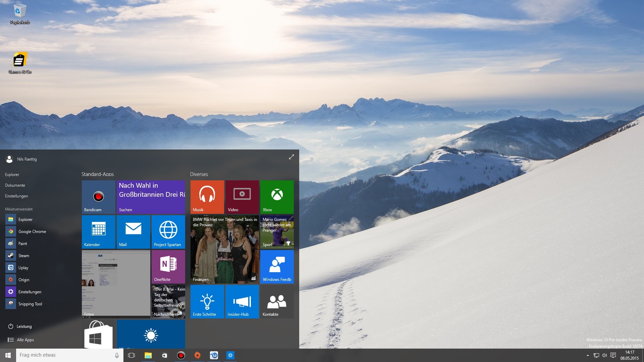This screenshot has height=362, width=644.
Task: Open the weather tile with sun
Action: pyautogui.click(x=151, y=334)
